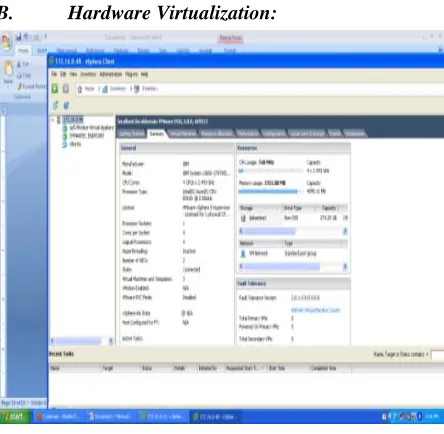This screenshot has width=444, height=434.
Task: Click the inventory tree horizontal scrollbar
Action: [x=82, y=341]
